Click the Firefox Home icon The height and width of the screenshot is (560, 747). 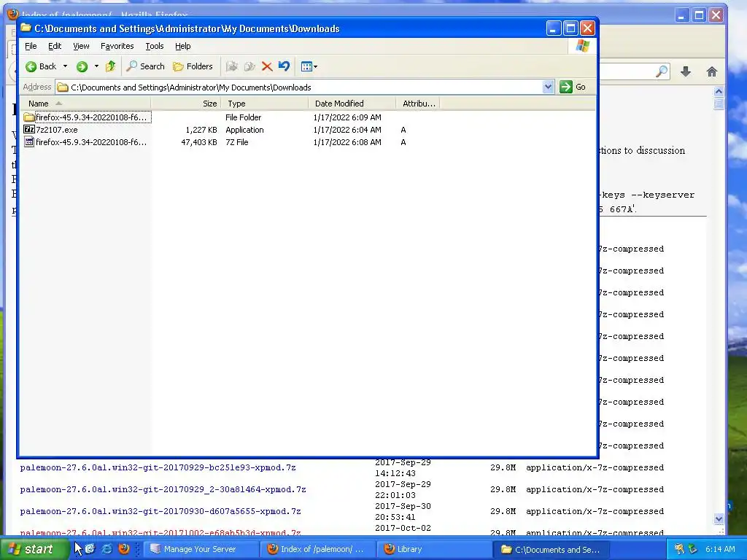tap(712, 72)
